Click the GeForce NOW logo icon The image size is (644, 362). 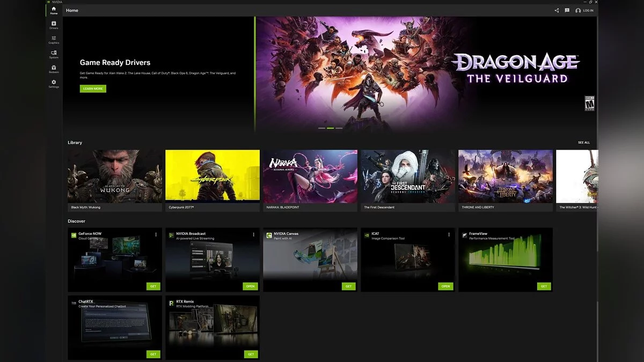[74, 235]
